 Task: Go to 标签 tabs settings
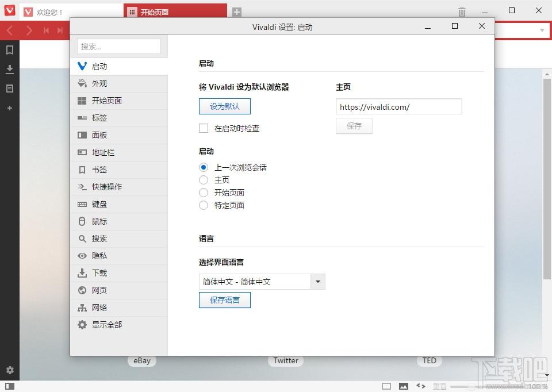click(x=119, y=118)
